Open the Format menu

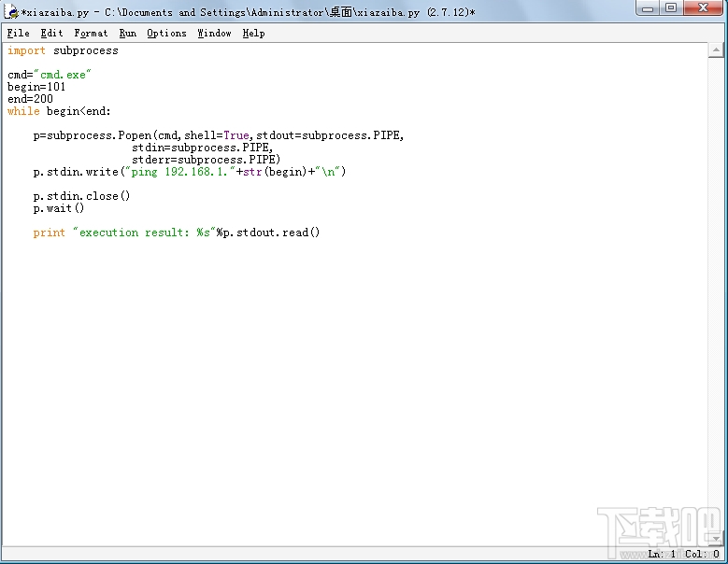click(x=91, y=34)
